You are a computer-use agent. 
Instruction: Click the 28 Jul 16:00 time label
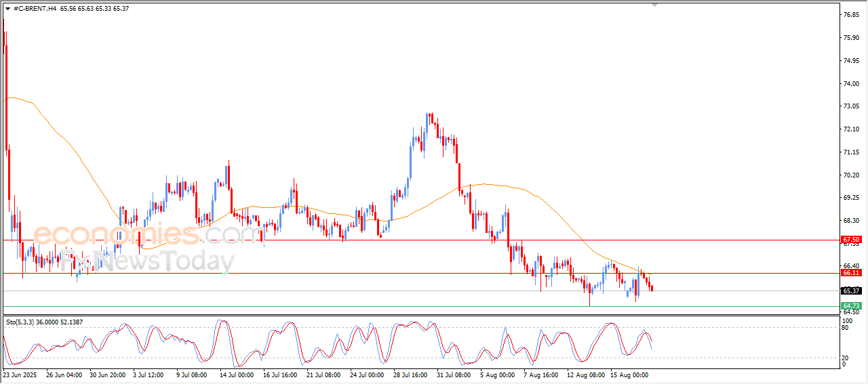tap(412, 374)
